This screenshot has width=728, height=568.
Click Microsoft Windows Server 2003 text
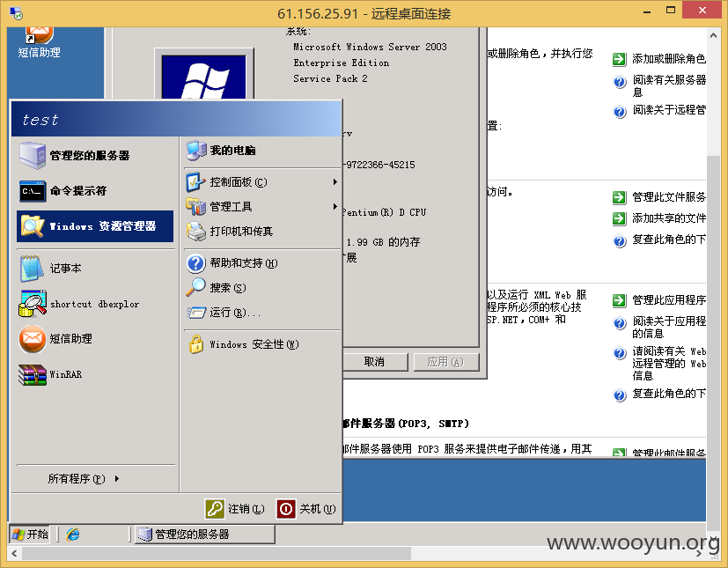pyautogui.click(x=370, y=47)
